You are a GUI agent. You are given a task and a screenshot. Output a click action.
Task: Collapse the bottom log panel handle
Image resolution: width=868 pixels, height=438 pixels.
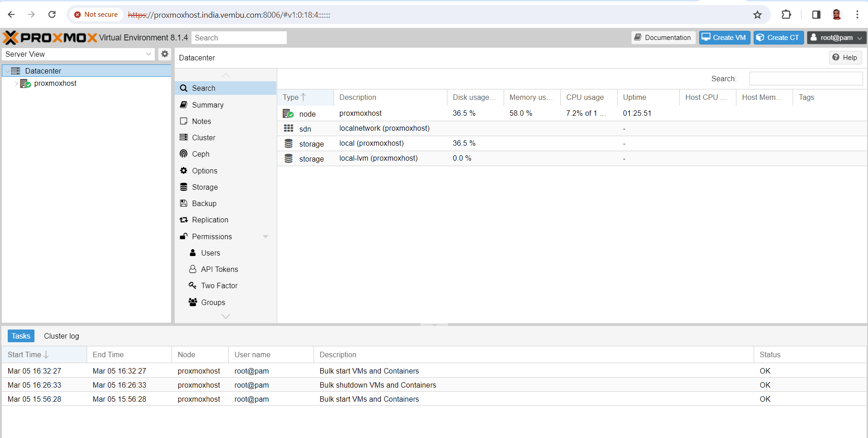(434, 325)
